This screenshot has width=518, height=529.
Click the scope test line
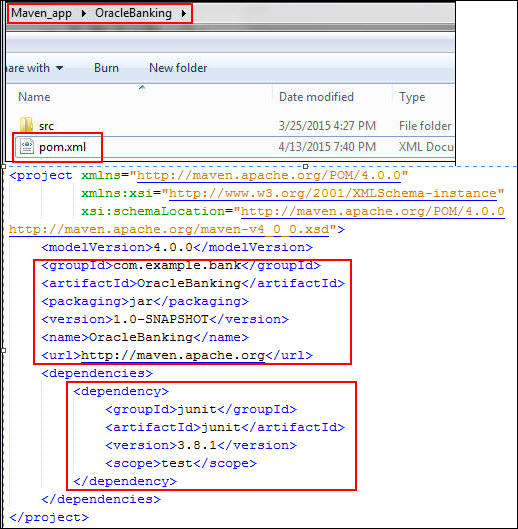pos(181,464)
